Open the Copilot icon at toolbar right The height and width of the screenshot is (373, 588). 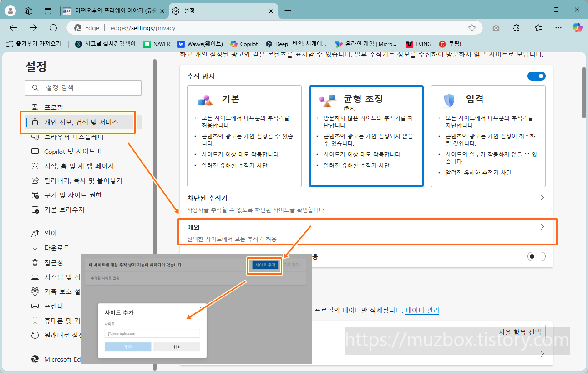[577, 28]
